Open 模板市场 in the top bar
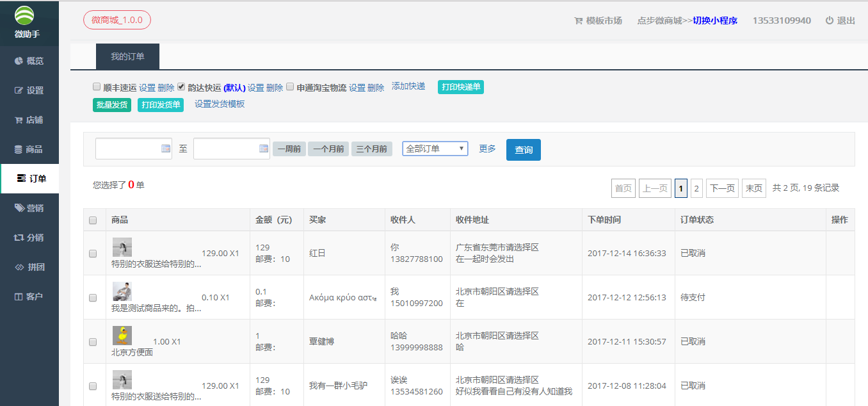The image size is (868, 406). (x=598, y=20)
